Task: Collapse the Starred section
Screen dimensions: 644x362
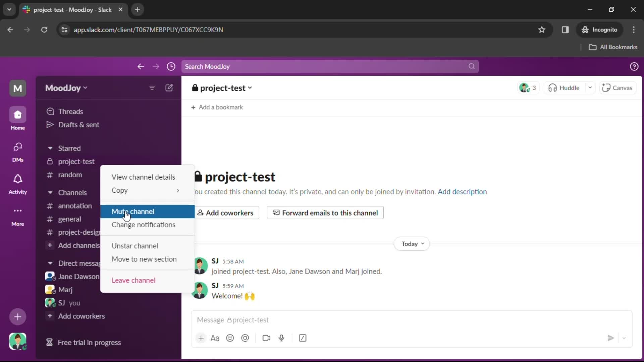Action: pyautogui.click(x=50, y=148)
